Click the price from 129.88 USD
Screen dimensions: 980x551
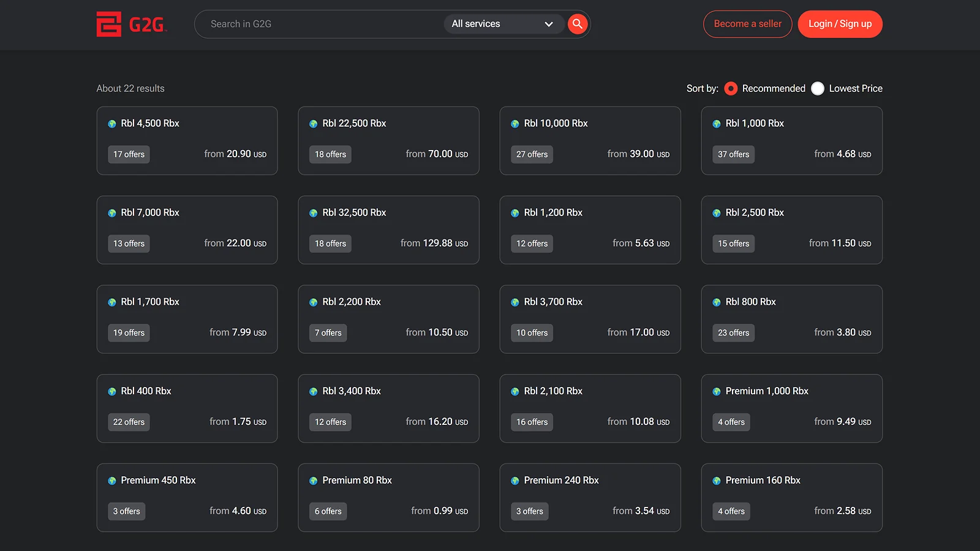(x=434, y=243)
